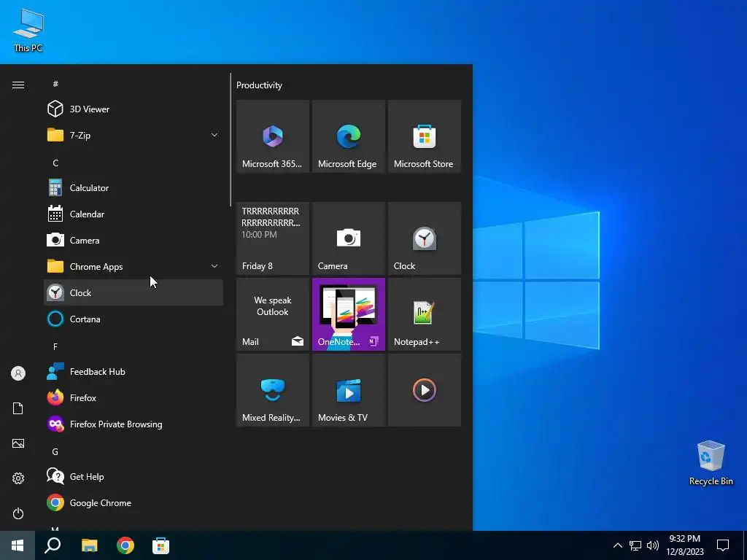Image resolution: width=747 pixels, height=560 pixels.
Task: Open the network tray icon
Action: click(x=635, y=545)
